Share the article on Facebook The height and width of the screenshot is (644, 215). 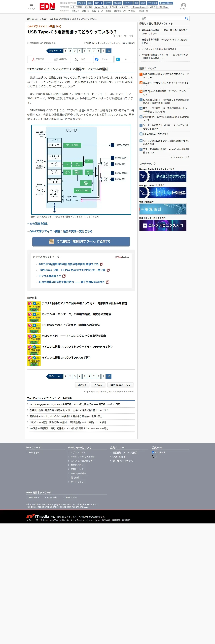pyautogui.click(x=103, y=59)
